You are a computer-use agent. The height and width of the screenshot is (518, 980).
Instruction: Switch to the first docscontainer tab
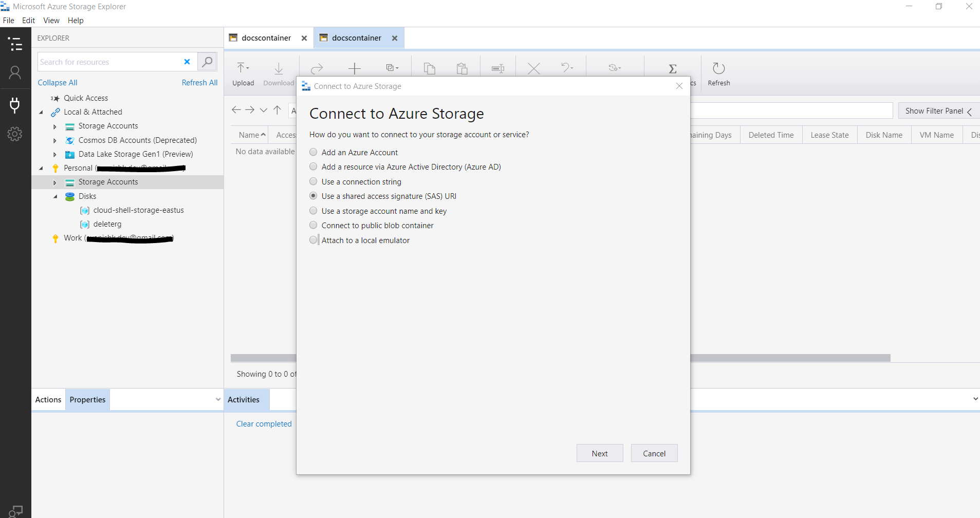pos(266,38)
